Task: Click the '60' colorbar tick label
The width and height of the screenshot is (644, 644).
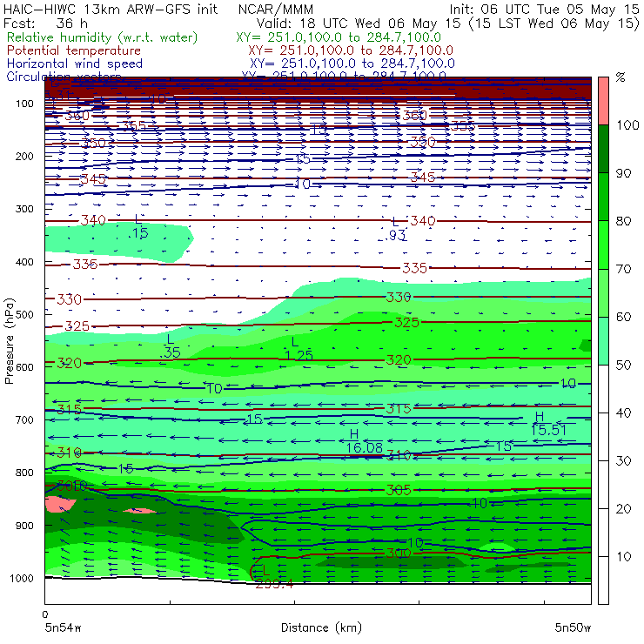Action: [x=623, y=317]
